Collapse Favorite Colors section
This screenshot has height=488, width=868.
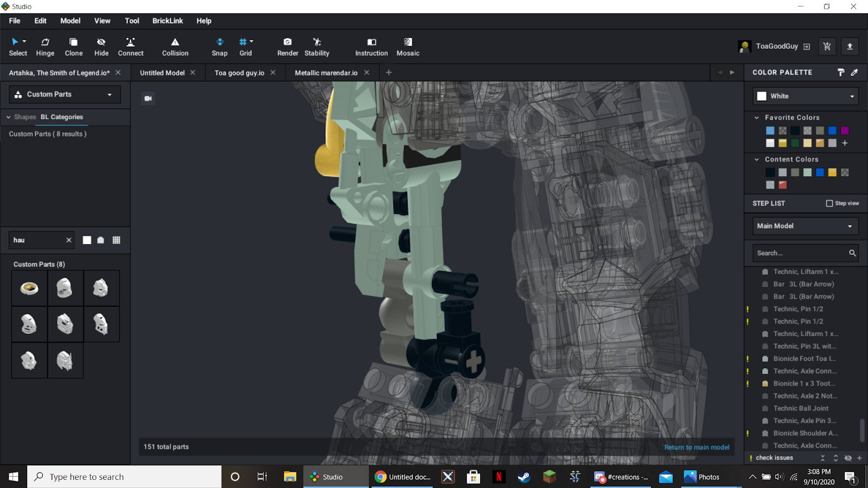(757, 118)
